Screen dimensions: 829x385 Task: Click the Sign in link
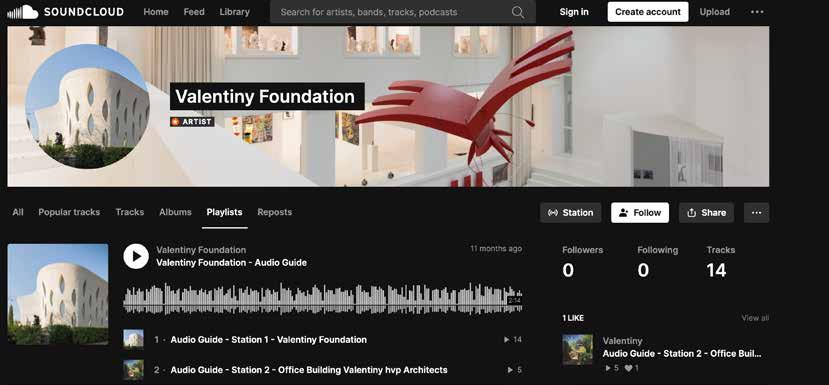click(x=574, y=12)
